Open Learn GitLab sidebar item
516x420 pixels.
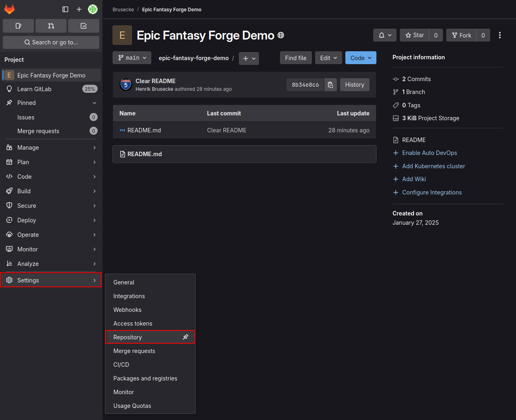click(x=51, y=89)
